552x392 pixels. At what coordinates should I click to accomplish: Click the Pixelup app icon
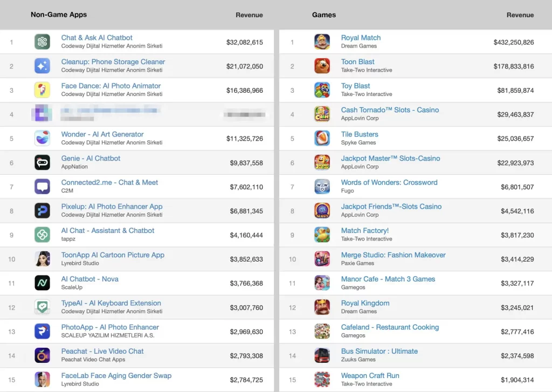pyautogui.click(x=42, y=210)
